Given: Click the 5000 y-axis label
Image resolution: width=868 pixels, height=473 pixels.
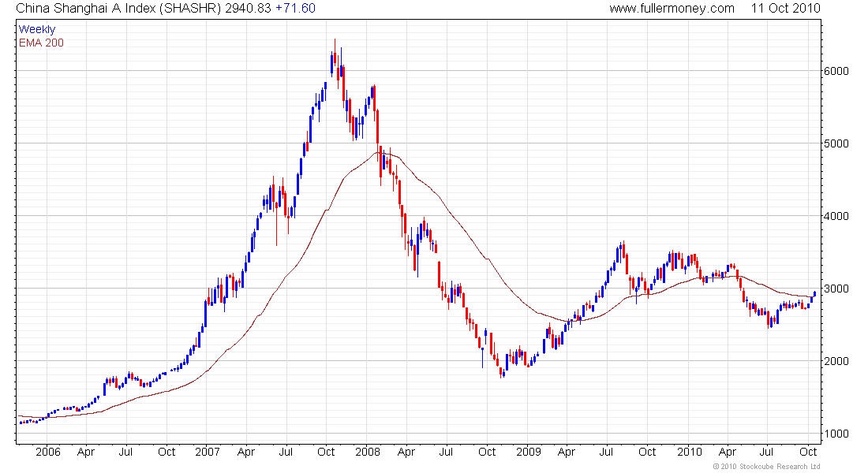Looking at the screenshot, I should coord(836,143).
